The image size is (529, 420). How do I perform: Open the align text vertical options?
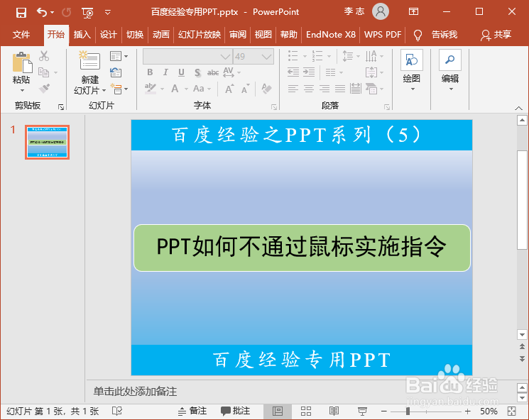373,72
